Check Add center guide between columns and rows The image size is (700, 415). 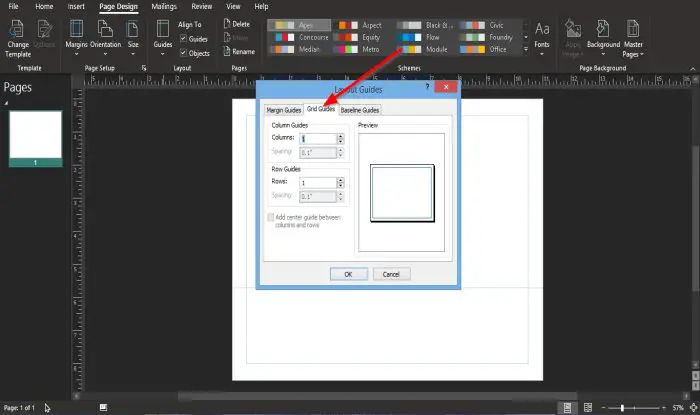pyautogui.click(x=271, y=217)
